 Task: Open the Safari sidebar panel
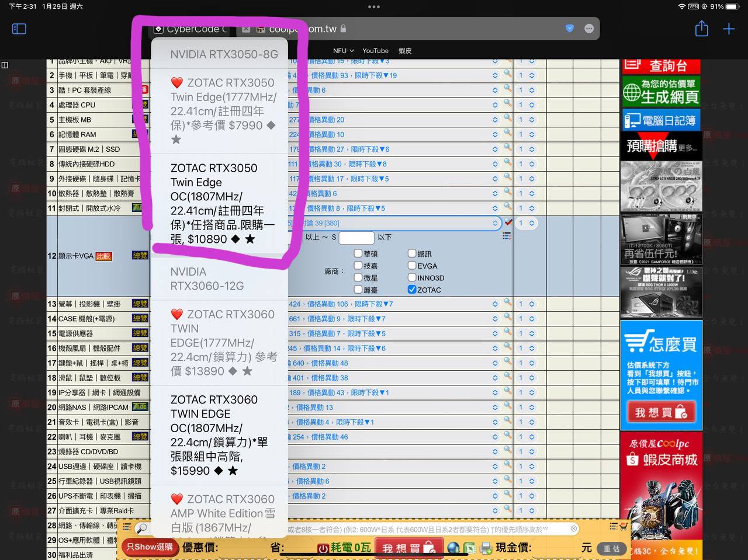(x=19, y=29)
